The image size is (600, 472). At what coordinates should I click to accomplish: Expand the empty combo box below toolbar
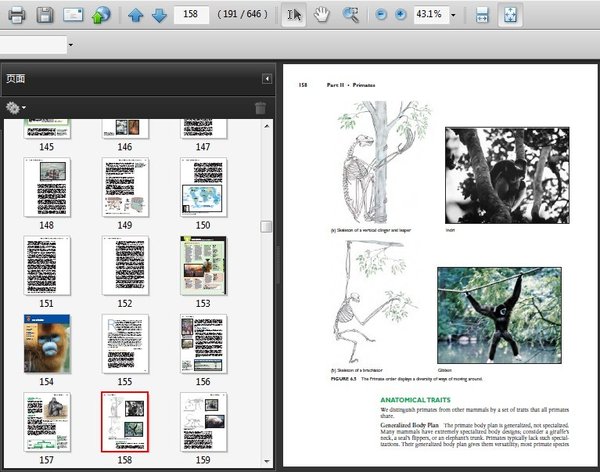click(x=71, y=45)
